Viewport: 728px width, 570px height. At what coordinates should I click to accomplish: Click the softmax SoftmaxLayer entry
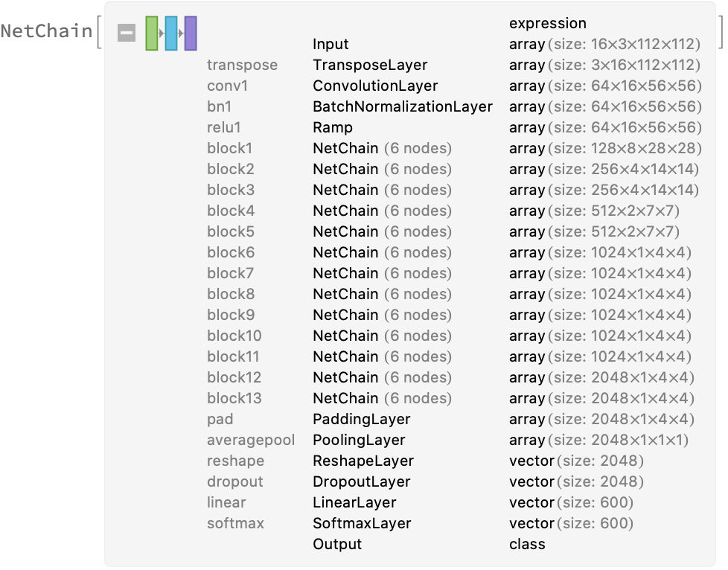point(360,524)
